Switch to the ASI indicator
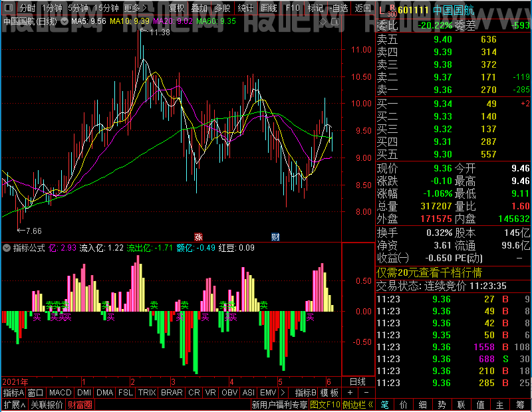This screenshot has width=532, height=412. click(248, 393)
